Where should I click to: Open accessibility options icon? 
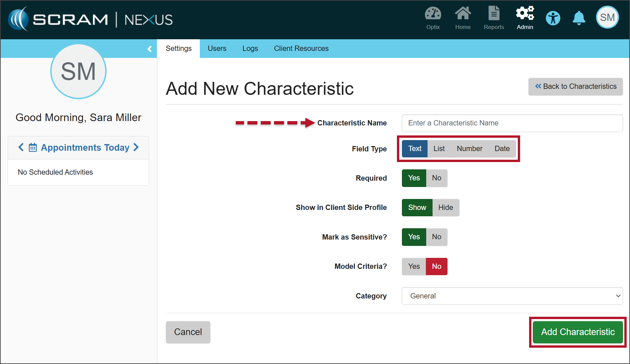pyautogui.click(x=553, y=18)
